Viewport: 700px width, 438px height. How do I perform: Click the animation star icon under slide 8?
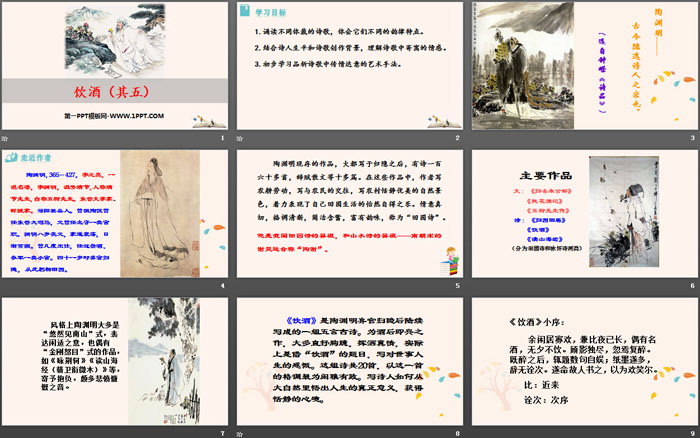[240, 434]
